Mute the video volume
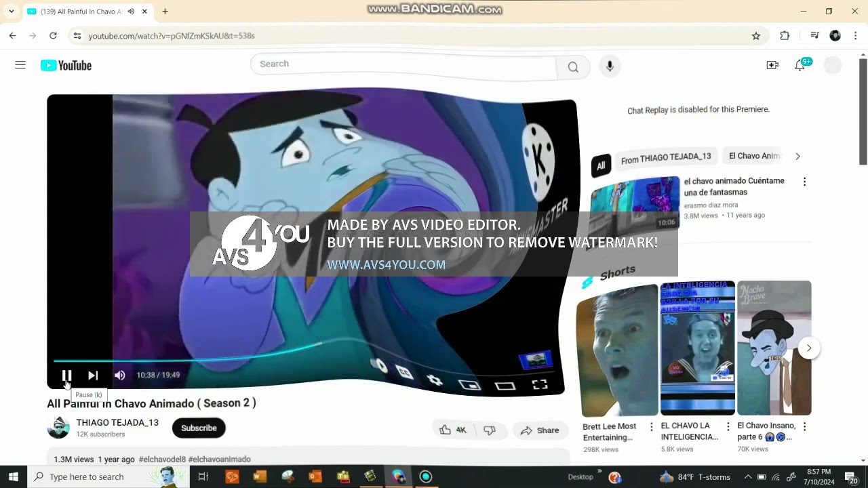 [120, 375]
